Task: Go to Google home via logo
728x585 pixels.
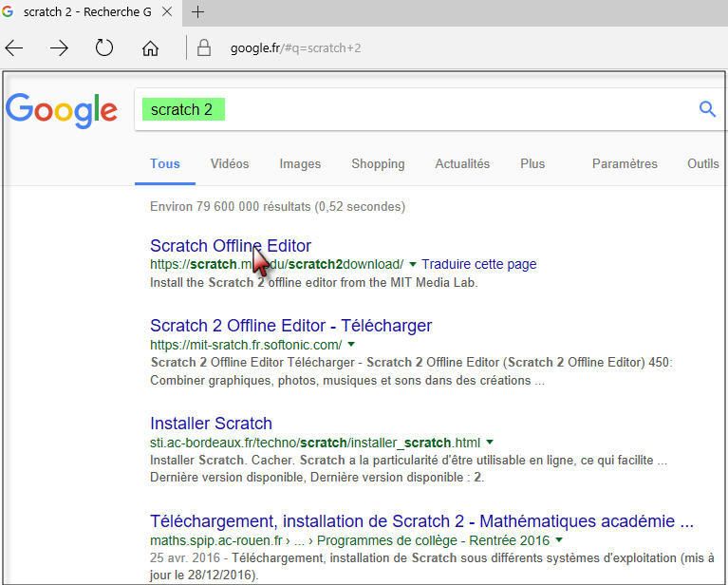Action: tap(62, 110)
